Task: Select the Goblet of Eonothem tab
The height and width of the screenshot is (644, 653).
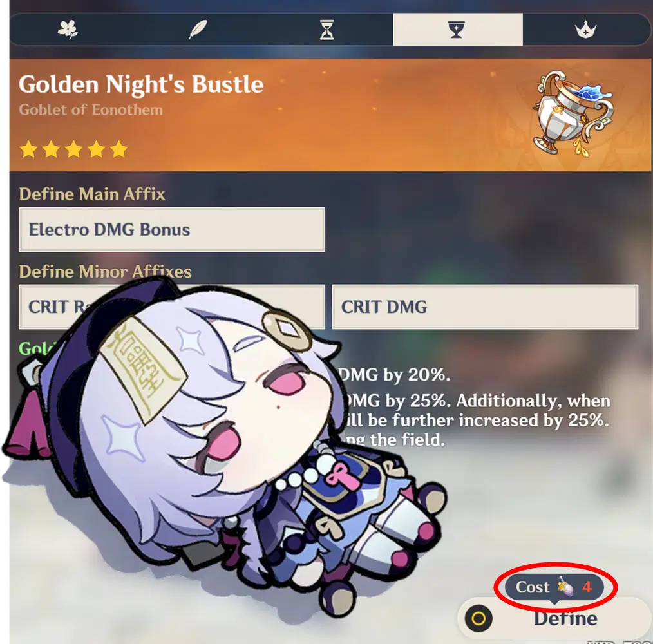Action: [x=458, y=30]
